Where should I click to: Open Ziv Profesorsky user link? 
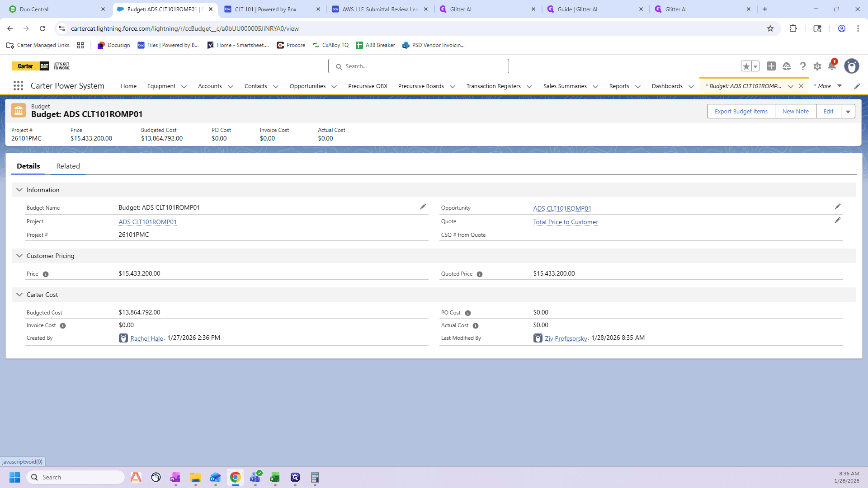point(566,338)
